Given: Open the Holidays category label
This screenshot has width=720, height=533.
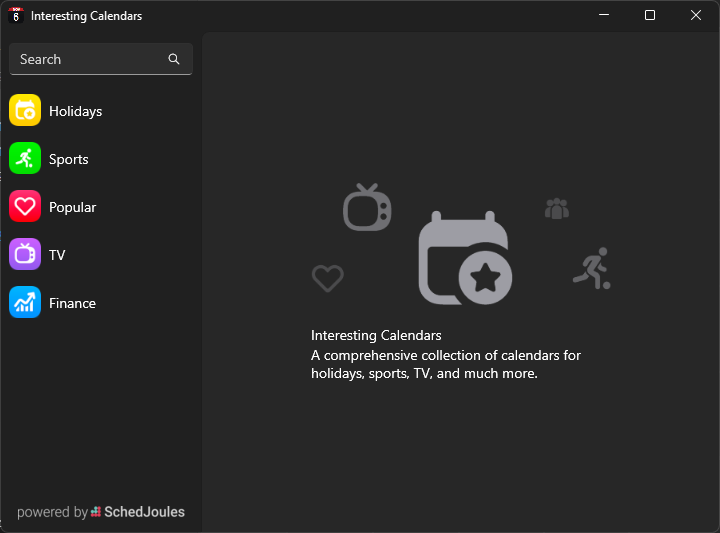Looking at the screenshot, I should pos(75,111).
